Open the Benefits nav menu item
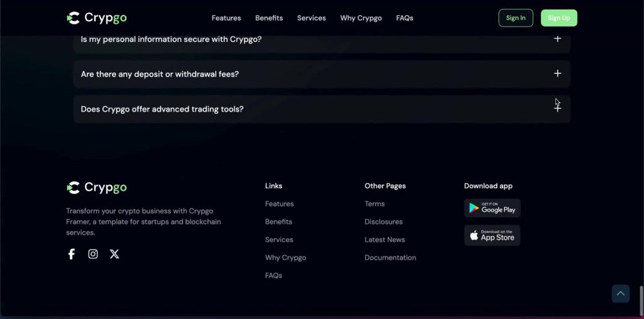Viewport: 644px width, 319px height. click(269, 18)
